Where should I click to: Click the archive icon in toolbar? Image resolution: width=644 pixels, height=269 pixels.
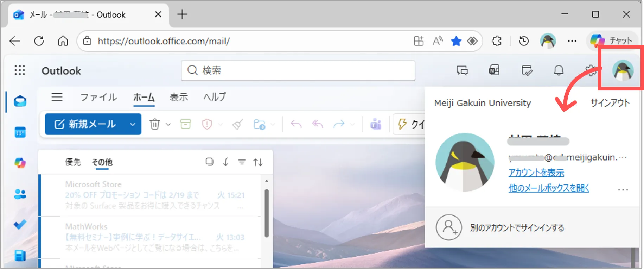(x=185, y=124)
